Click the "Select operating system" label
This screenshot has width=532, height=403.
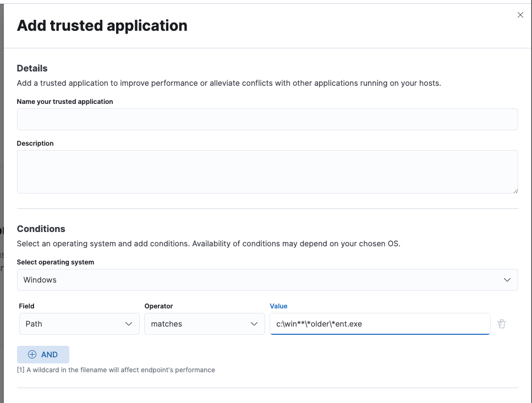tap(56, 262)
